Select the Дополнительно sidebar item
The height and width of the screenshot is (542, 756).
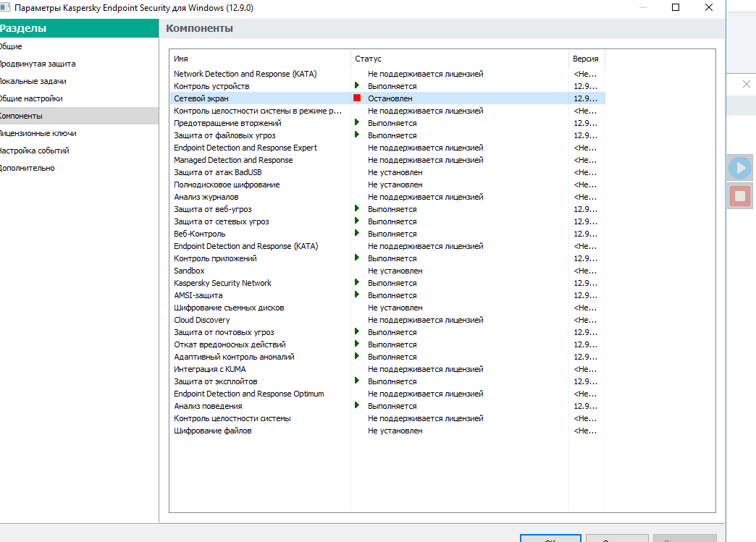point(28,168)
